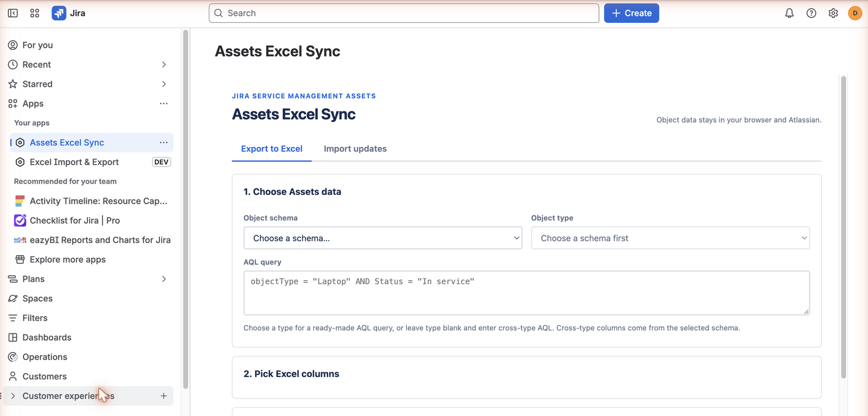Add a Customer experiences item with plus icon
Screen dimensions: 868x416
tap(164, 396)
